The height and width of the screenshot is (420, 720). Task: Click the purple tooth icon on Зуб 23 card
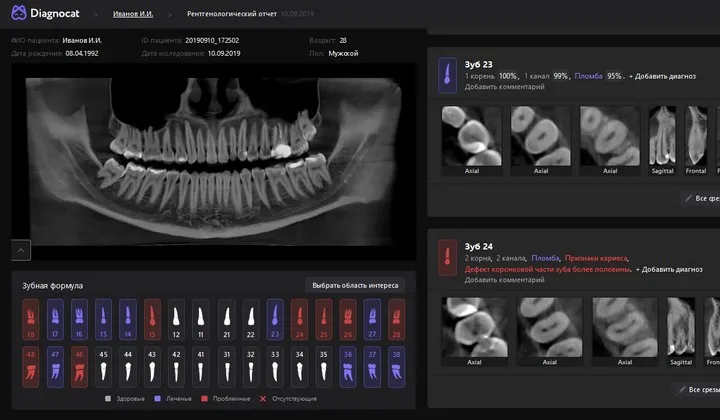[x=447, y=75]
